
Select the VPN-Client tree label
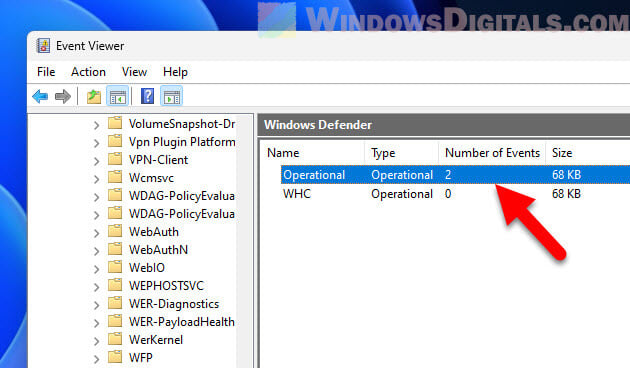click(x=158, y=160)
